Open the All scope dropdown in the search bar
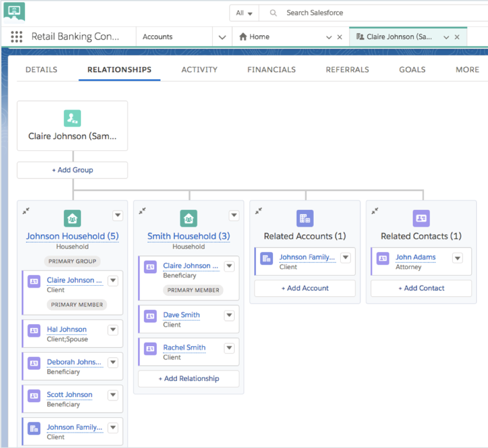 coord(244,13)
